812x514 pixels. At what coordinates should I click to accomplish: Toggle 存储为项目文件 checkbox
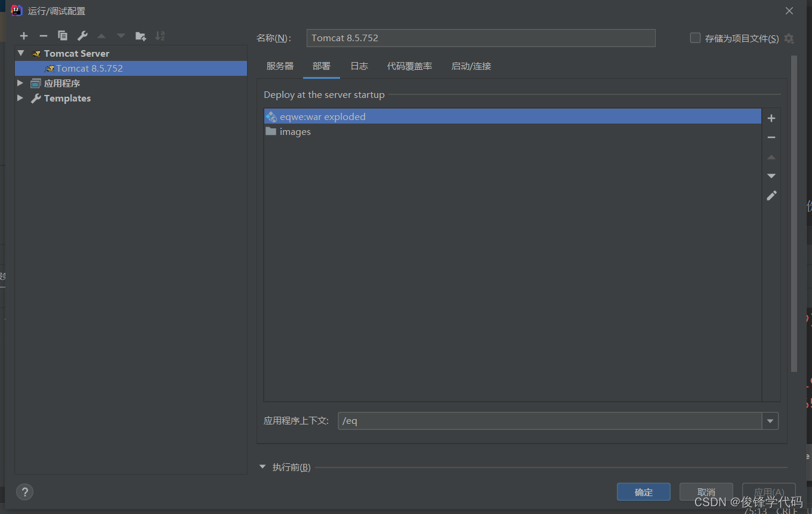click(695, 38)
